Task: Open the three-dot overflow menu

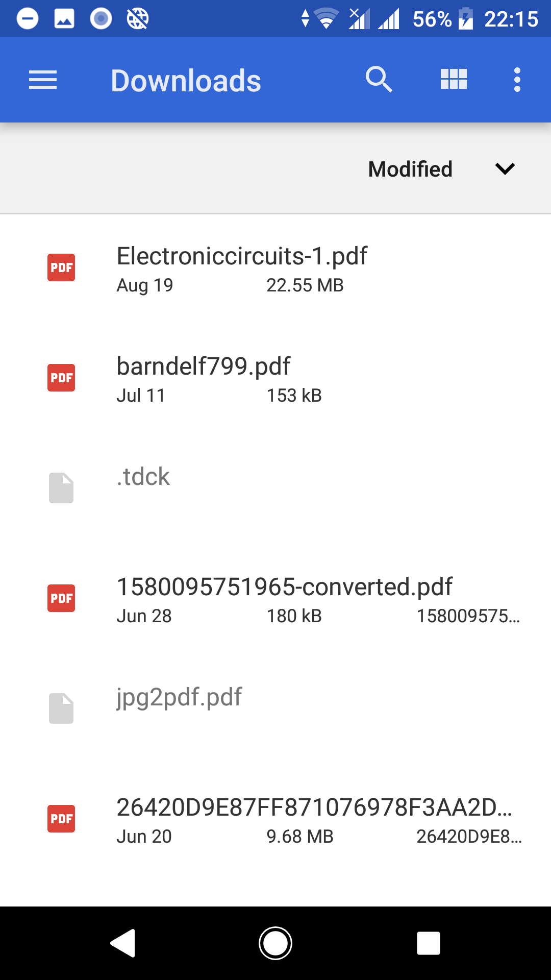Action: tap(517, 80)
